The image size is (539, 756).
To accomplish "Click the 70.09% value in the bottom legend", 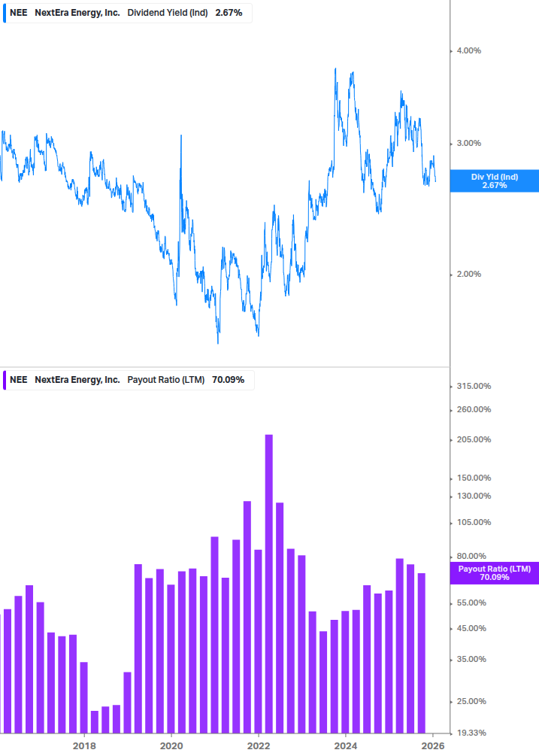I will pos(228,380).
